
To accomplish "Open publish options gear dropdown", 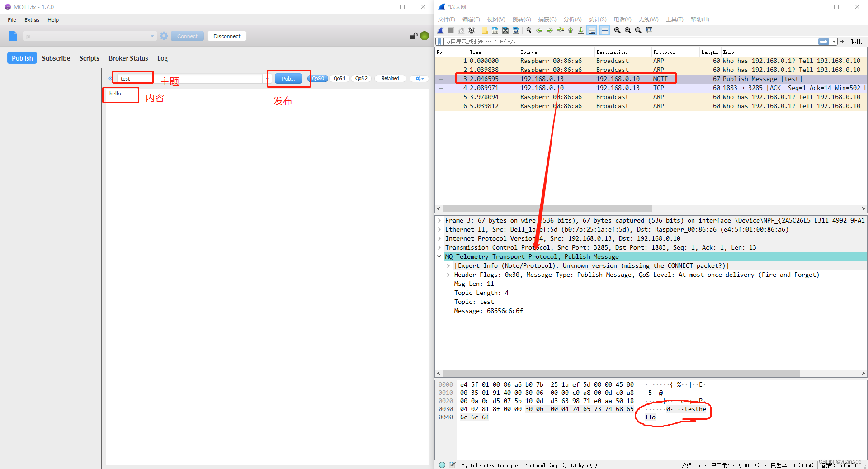I will click(420, 78).
